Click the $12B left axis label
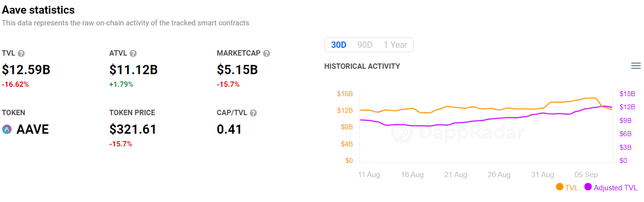644x202 pixels. (345, 110)
